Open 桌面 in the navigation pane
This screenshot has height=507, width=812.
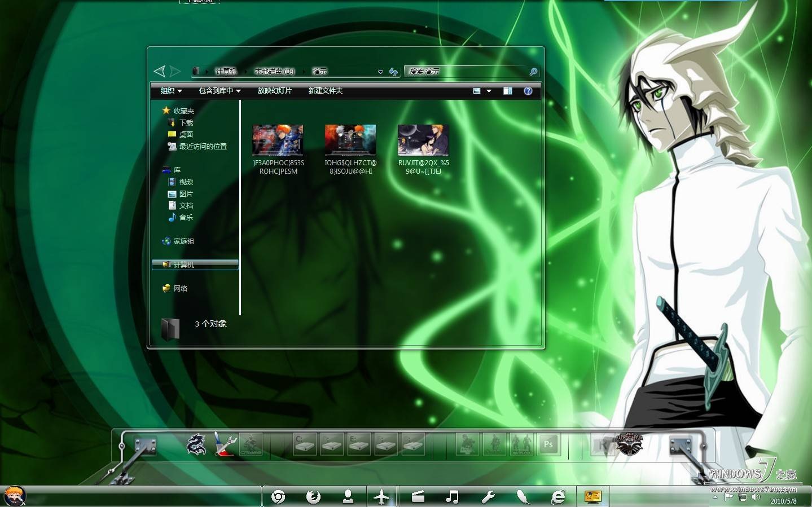[x=186, y=135]
